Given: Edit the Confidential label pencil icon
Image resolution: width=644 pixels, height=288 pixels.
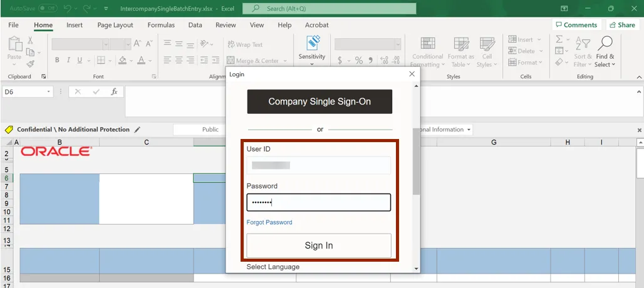Looking at the screenshot, I should (x=137, y=130).
